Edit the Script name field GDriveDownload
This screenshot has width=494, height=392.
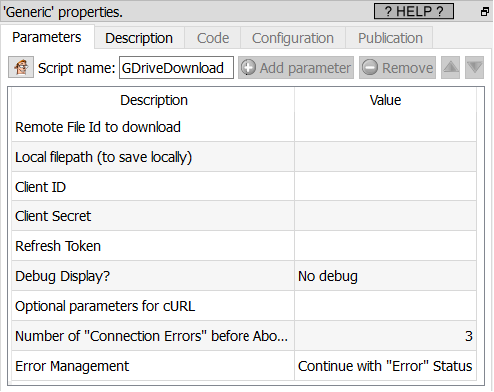176,68
